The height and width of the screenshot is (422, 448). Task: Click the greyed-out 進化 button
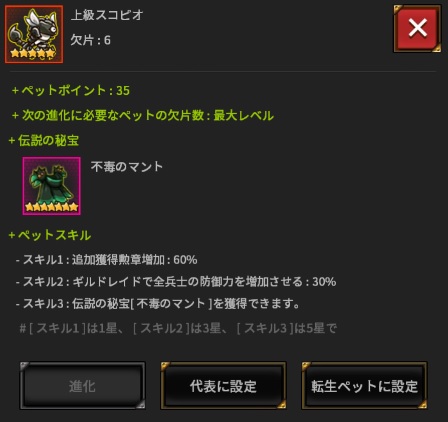[x=82, y=386]
